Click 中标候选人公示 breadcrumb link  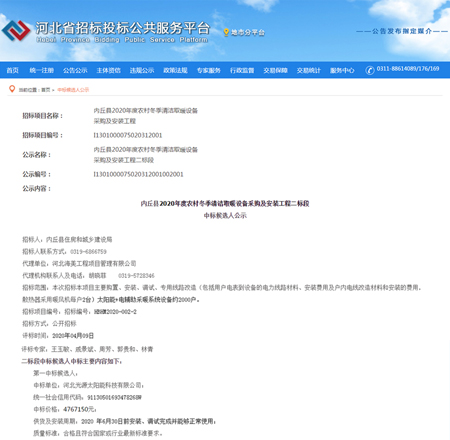coord(73,90)
